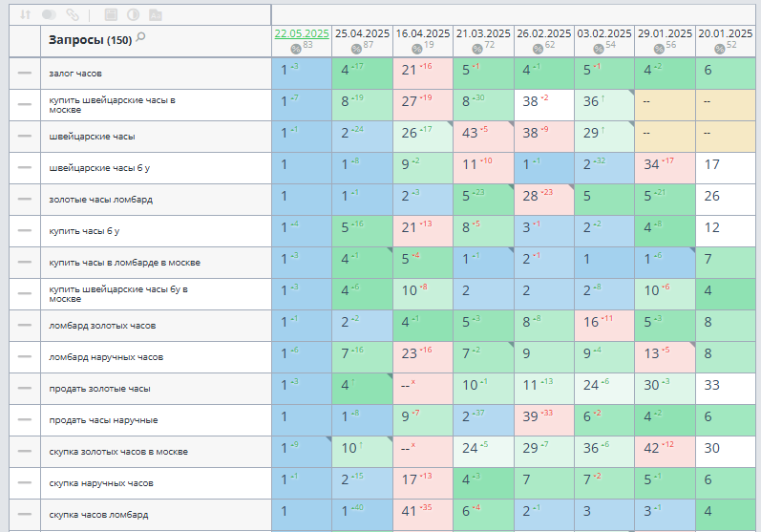Screen dimensions: 761x532
Task: Click the dash marker for ломбард наручных часов
Action: 25,357
